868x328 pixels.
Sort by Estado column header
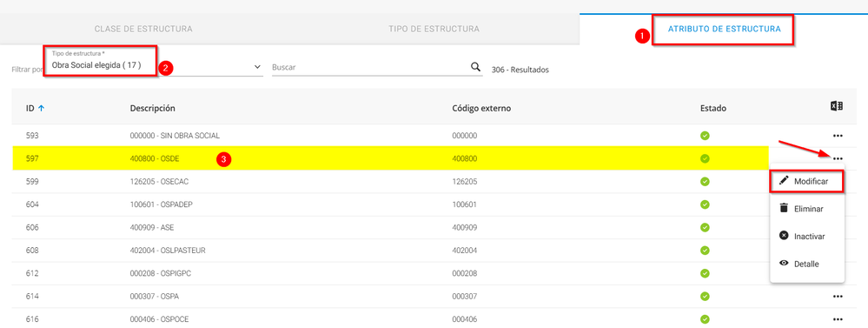tap(713, 109)
